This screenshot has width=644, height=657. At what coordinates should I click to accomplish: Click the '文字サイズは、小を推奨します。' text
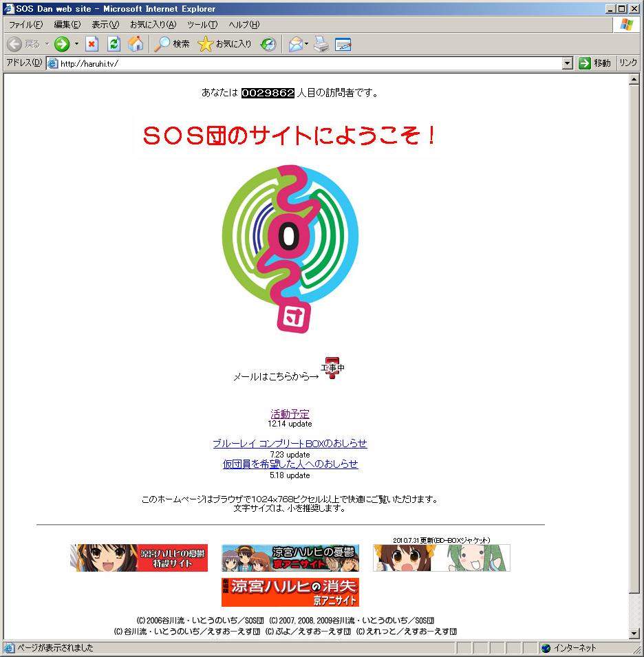point(290,508)
